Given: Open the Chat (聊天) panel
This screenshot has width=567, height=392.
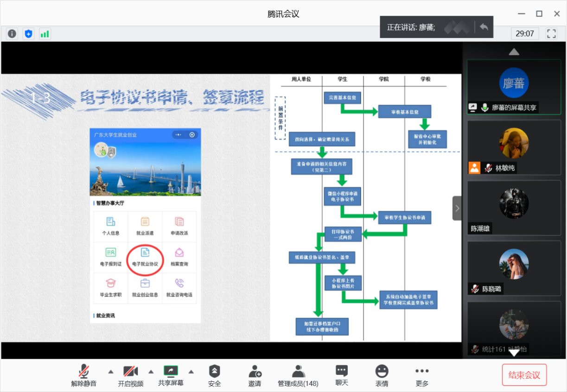Looking at the screenshot, I should point(342,375).
